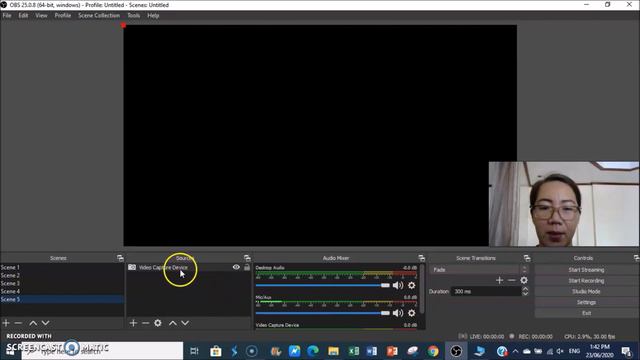Open Mic/Aux settings gear
640x360 pixels.
pos(411,313)
